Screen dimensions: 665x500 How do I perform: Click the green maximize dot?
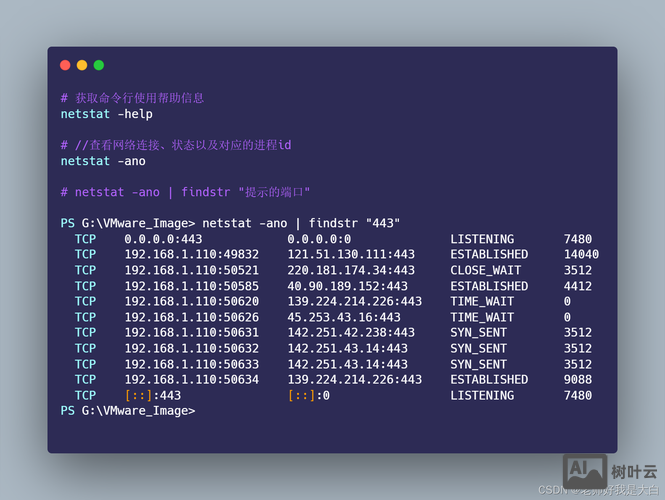click(99, 65)
